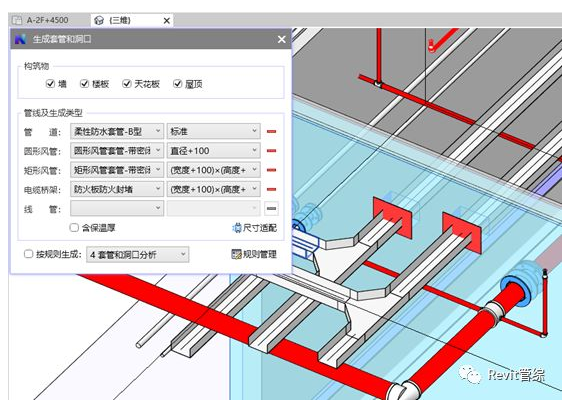Select the right red fire-stop opening on the cable tray
This screenshot has width=579, height=407.
tap(462, 233)
